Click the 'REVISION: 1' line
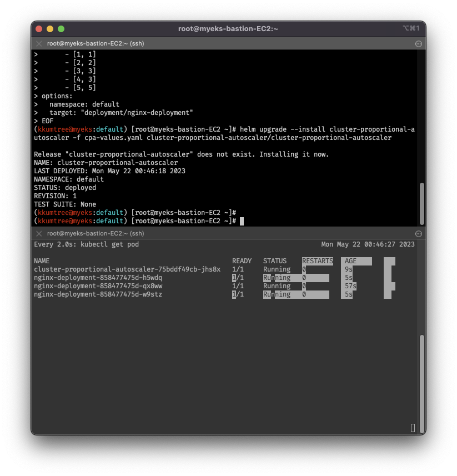 55,196
